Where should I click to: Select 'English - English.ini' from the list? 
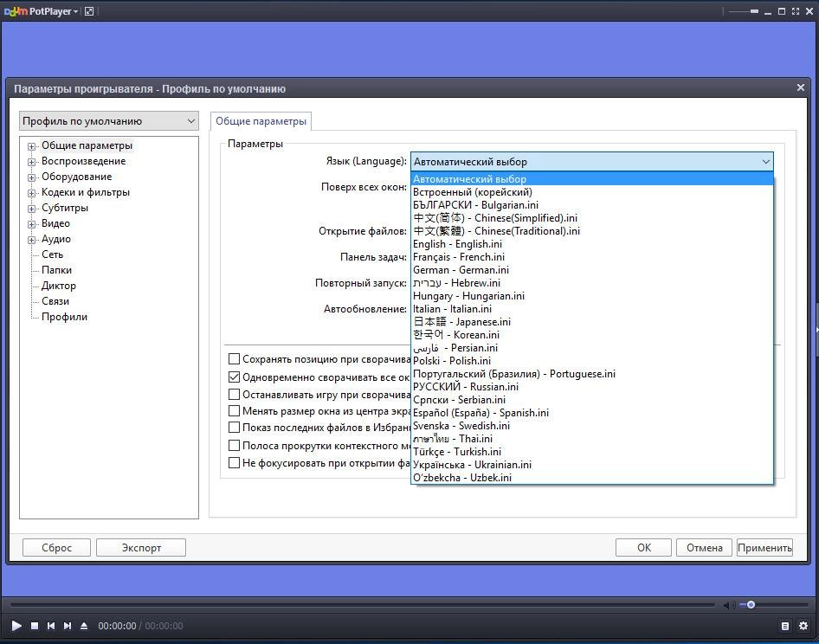592,244
